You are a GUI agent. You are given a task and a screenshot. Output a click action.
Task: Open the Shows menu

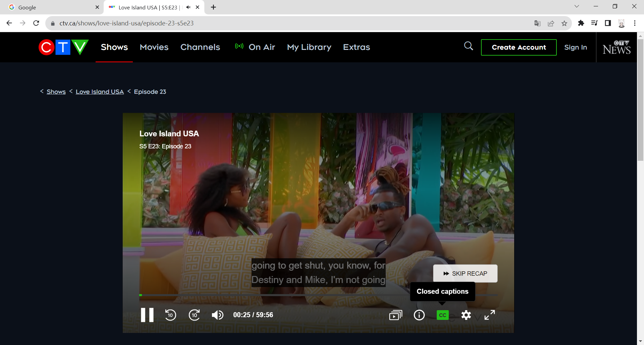[114, 47]
